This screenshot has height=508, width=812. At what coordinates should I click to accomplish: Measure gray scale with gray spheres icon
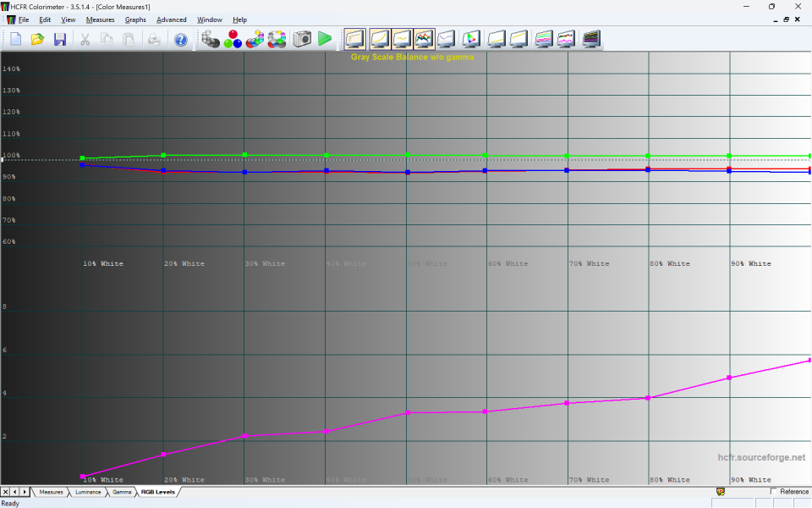pyautogui.click(x=211, y=39)
